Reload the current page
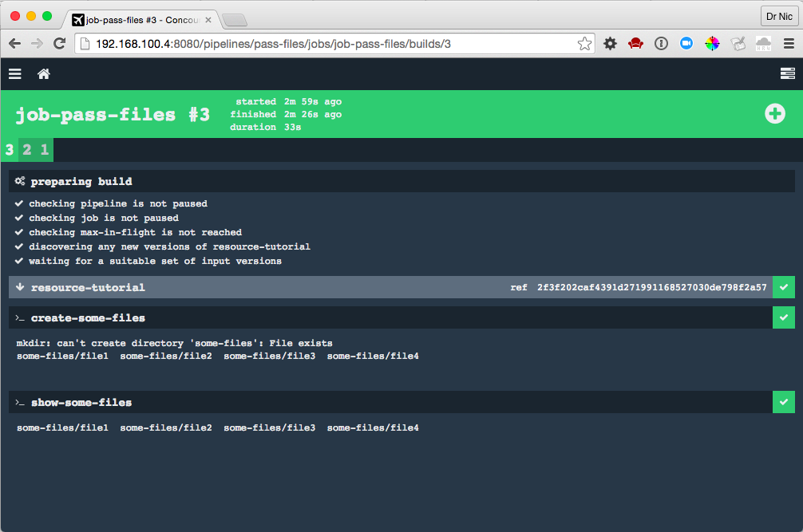The width and height of the screenshot is (803, 532). click(59, 44)
